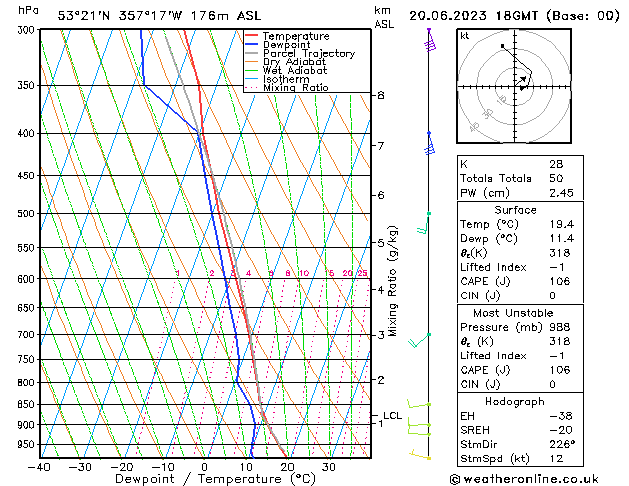Click the PW (cm) 2.45 value
This screenshot has width=629, height=486.
561,193
